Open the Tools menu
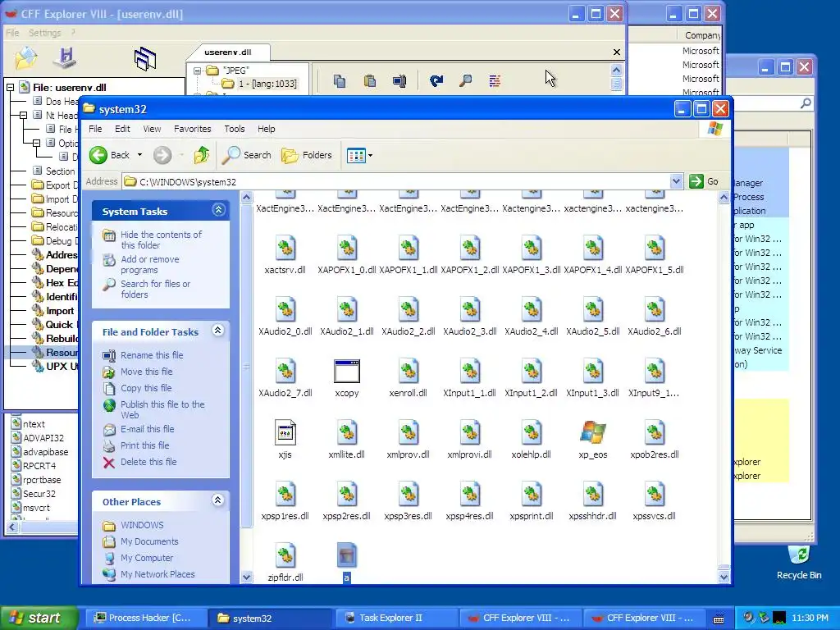 click(x=234, y=129)
